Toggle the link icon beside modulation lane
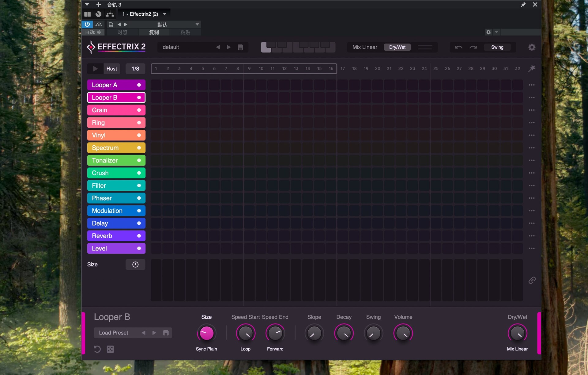This screenshot has height=375, width=588. [532, 280]
